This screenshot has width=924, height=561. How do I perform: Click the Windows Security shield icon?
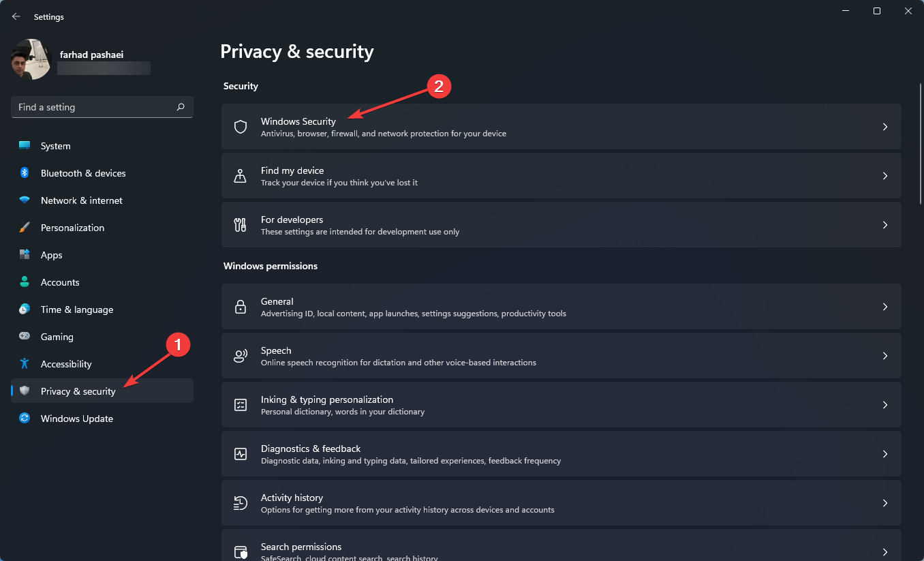click(x=240, y=127)
